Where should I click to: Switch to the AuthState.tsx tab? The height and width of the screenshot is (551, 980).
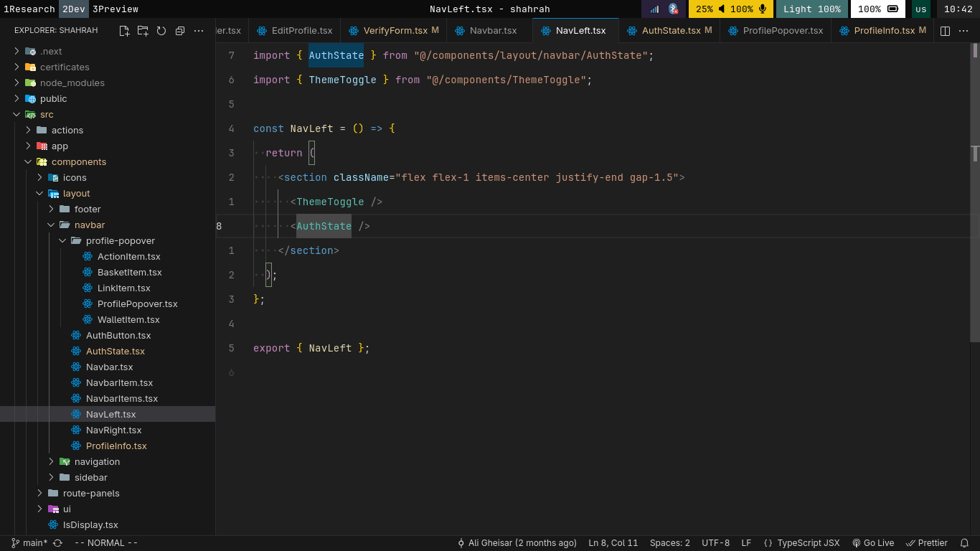(x=670, y=31)
